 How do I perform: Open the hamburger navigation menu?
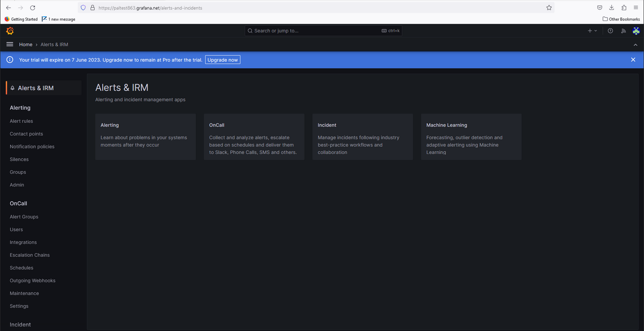10,44
